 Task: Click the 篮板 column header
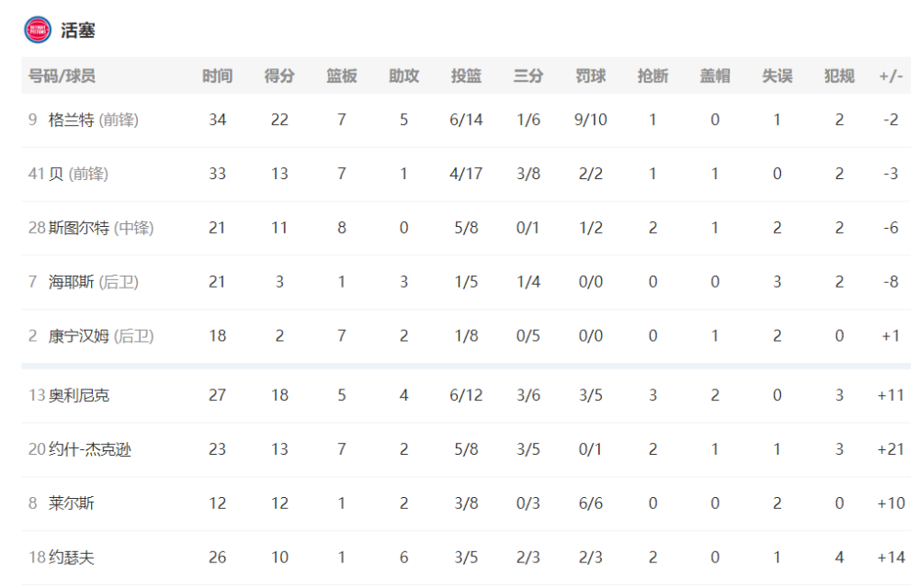pyautogui.click(x=342, y=75)
